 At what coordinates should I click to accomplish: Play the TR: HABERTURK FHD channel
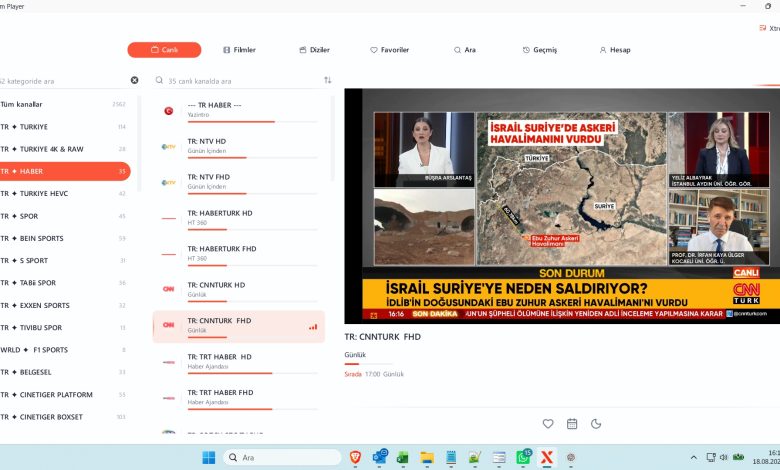pyautogui.click(x=238, y=254)
